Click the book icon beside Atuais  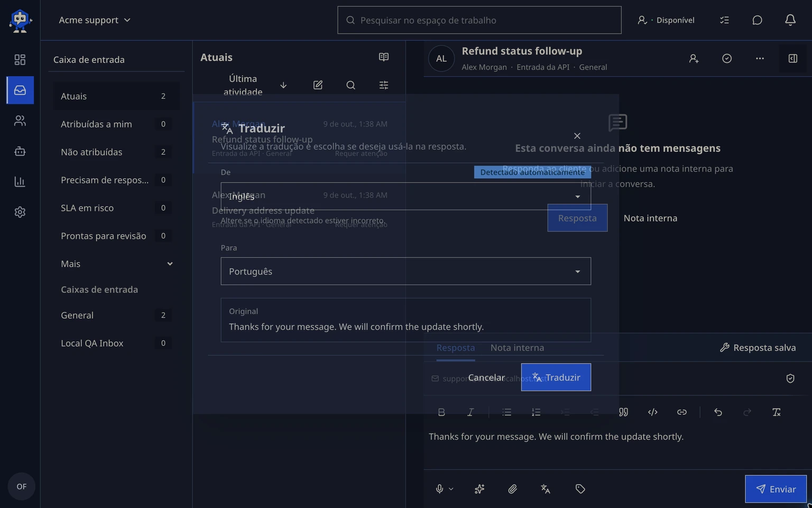(x=384, y=57)
